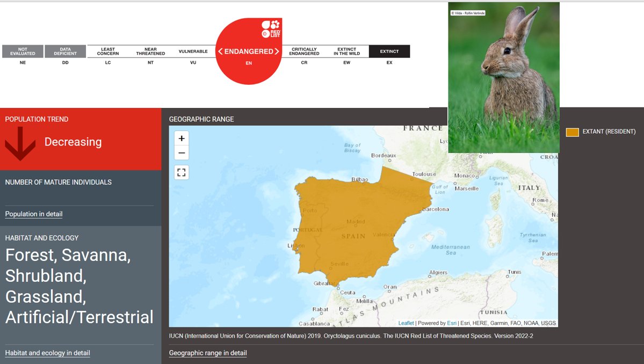Screen dimensions: 644x364
Task: Select the Not Evaluated category
Action: click(23, 52)
